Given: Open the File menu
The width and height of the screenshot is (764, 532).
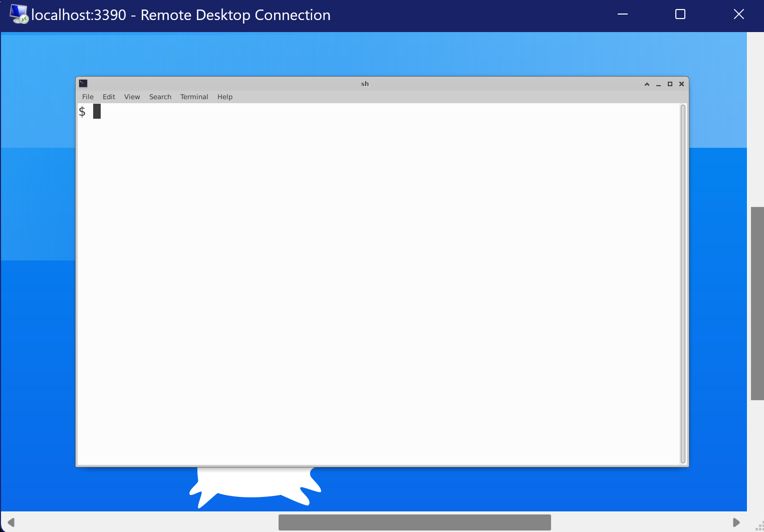Looking at the screenshot, I should click(88, 97).
